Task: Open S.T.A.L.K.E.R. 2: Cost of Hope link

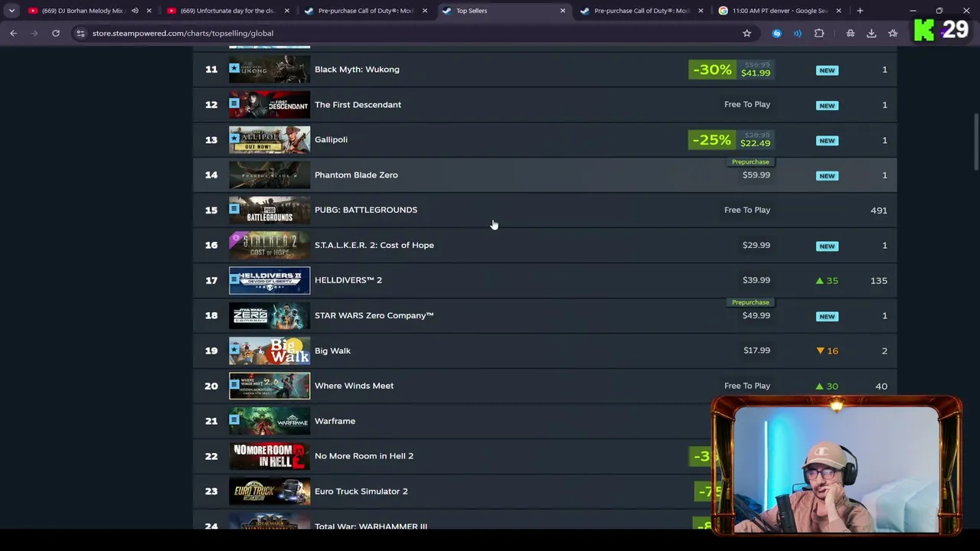Action: tap(374, 245)
